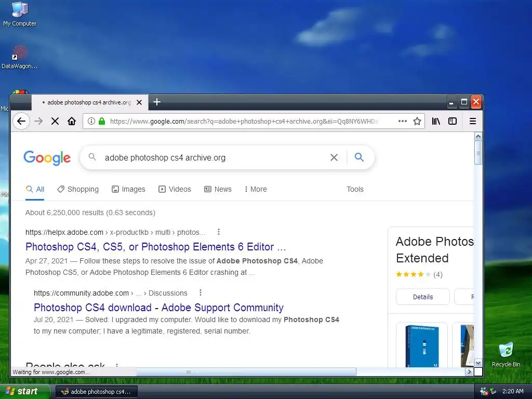This screenshot has width=532, height=399.
Task: Click the vertical scrollbar down arrow
Action: 478,363
